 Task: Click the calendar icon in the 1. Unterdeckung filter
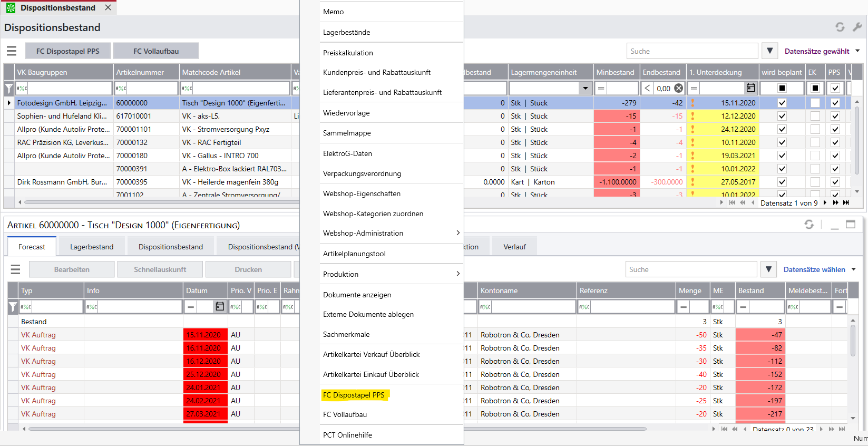point(750,88)
